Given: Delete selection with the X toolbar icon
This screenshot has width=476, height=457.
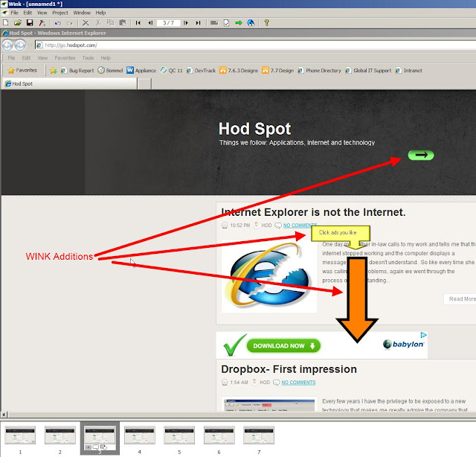Looking at the screenshot, I should click(86, 23).
